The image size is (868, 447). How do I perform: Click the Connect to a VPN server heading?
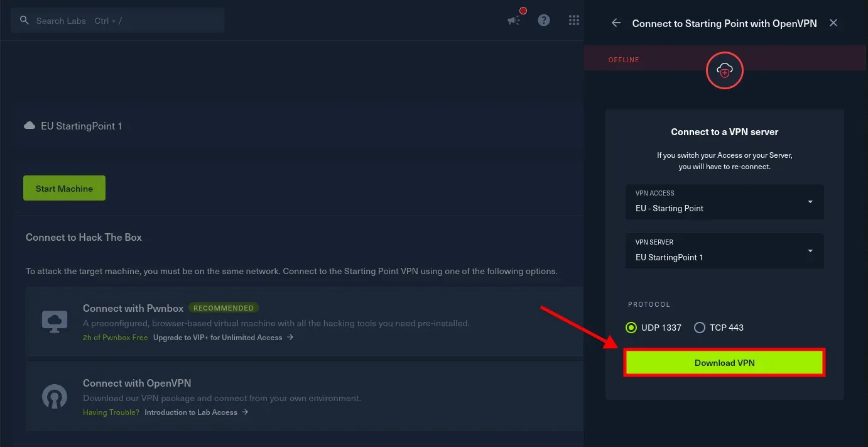pyautogui.click(x=725, y=132)
